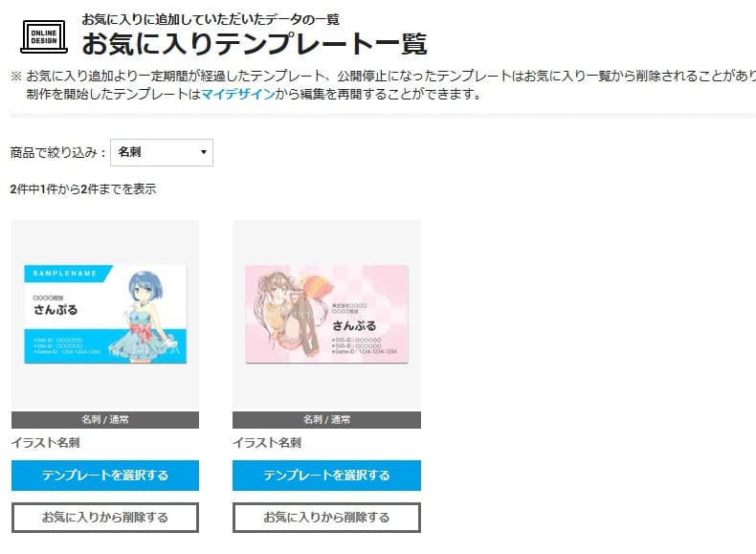Image resolution: width=756 pixels, height=554 pixels.
Task: Click the 2件中1件から2件までを表示 result count
Action: point(83,189)
